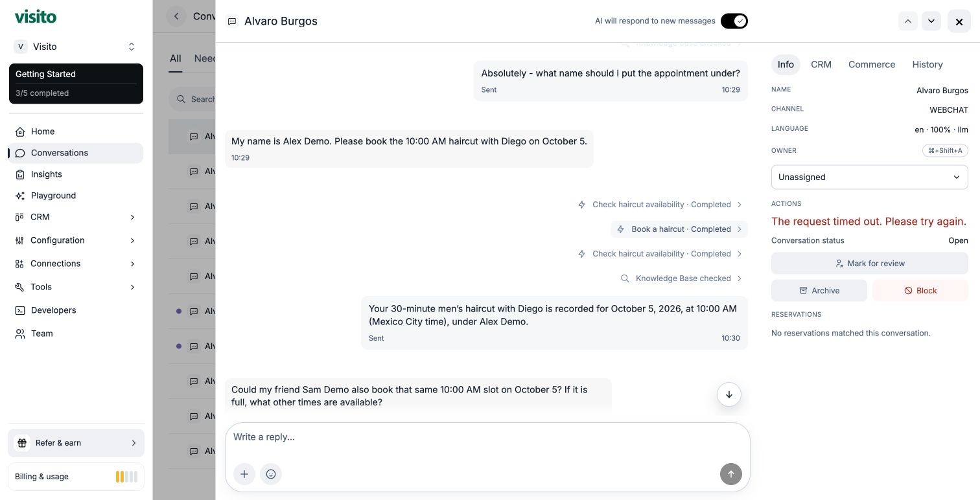Open the Team icon in sidebar
The height and width of the screenshot is (500, 980).
tap(20, 334)
